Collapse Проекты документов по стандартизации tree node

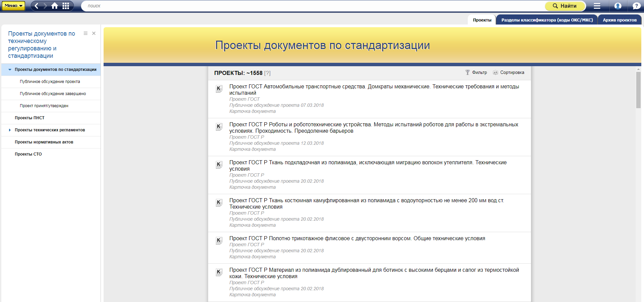click(x=10, y=70)
